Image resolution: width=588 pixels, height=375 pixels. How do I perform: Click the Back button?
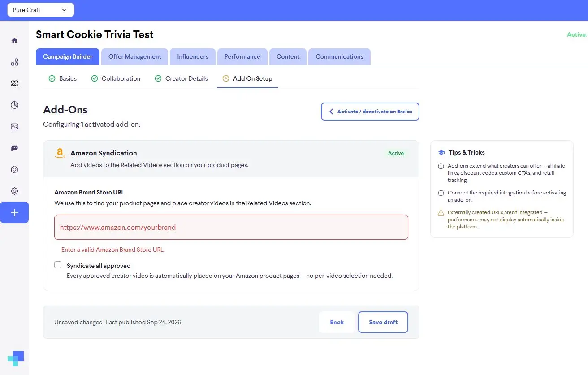click(337, 322)
